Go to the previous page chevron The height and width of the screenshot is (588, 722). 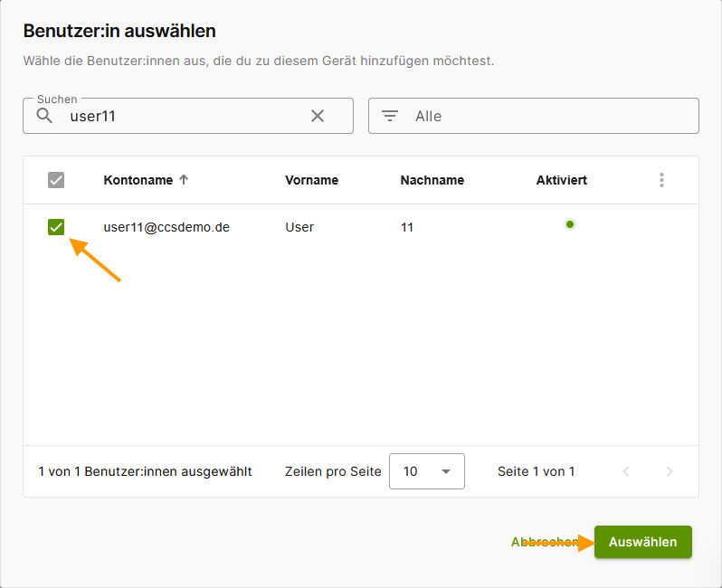tap(626, 471)
